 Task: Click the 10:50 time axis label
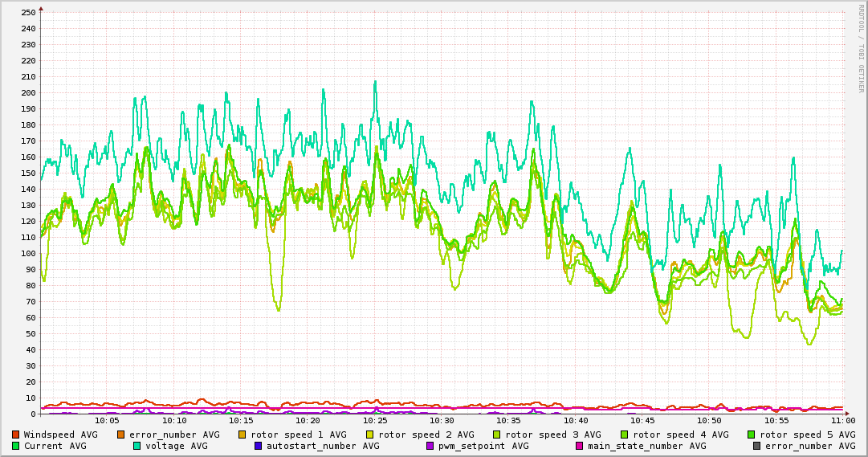[x=710, y=421]
